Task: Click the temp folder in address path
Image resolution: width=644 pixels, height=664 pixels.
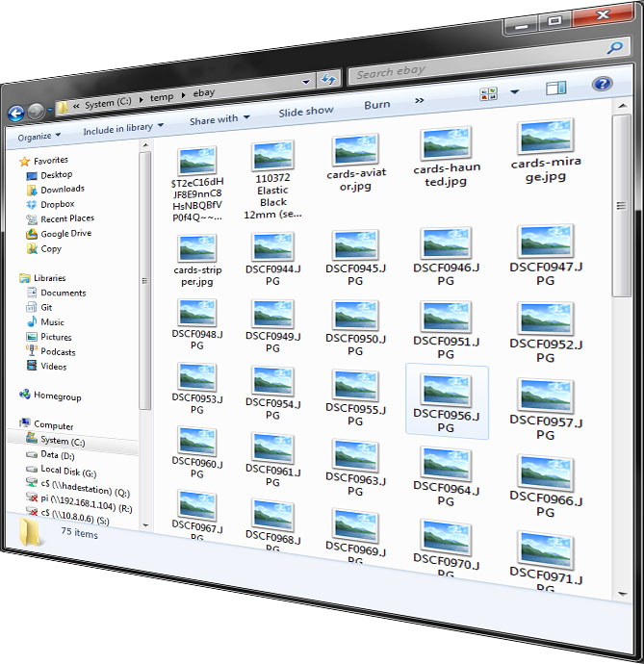Action: [x=162, y=96]
